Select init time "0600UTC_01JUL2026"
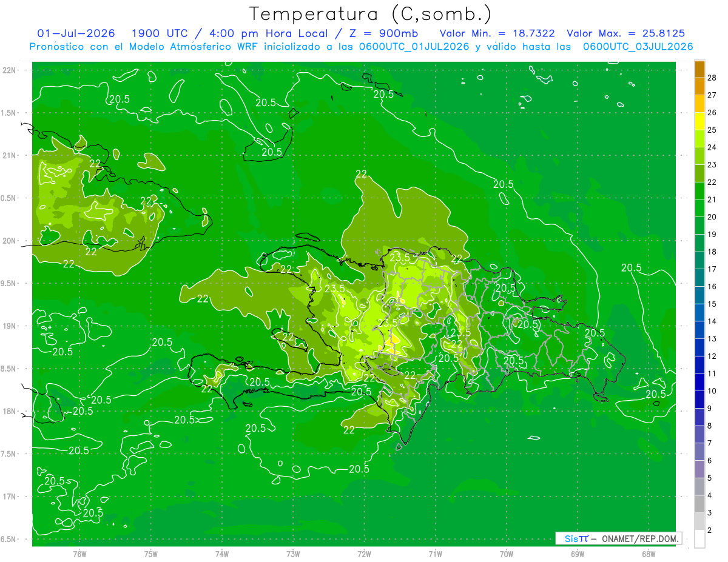 tap(413, 47)
